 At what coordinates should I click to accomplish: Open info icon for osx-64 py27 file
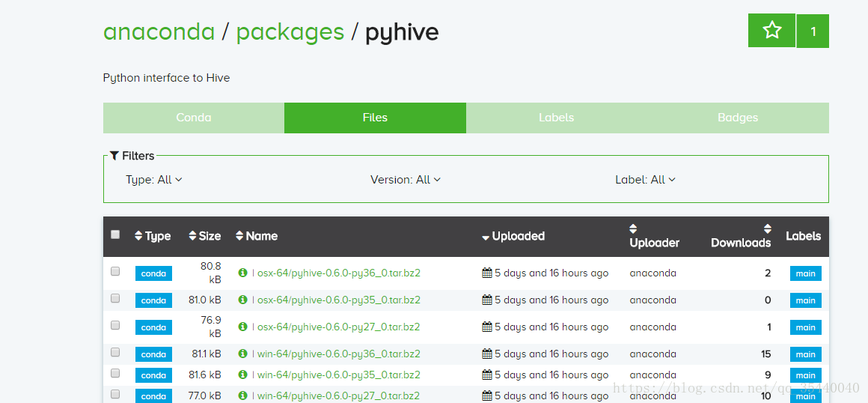(242, 327)
